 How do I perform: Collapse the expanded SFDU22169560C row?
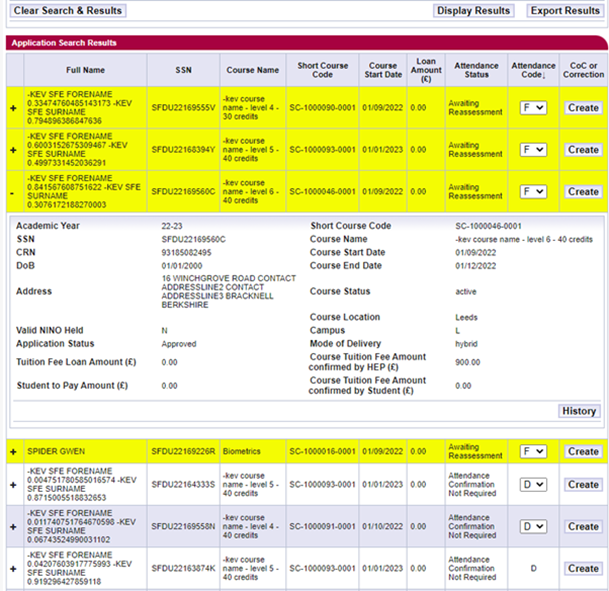coord(13,191)
